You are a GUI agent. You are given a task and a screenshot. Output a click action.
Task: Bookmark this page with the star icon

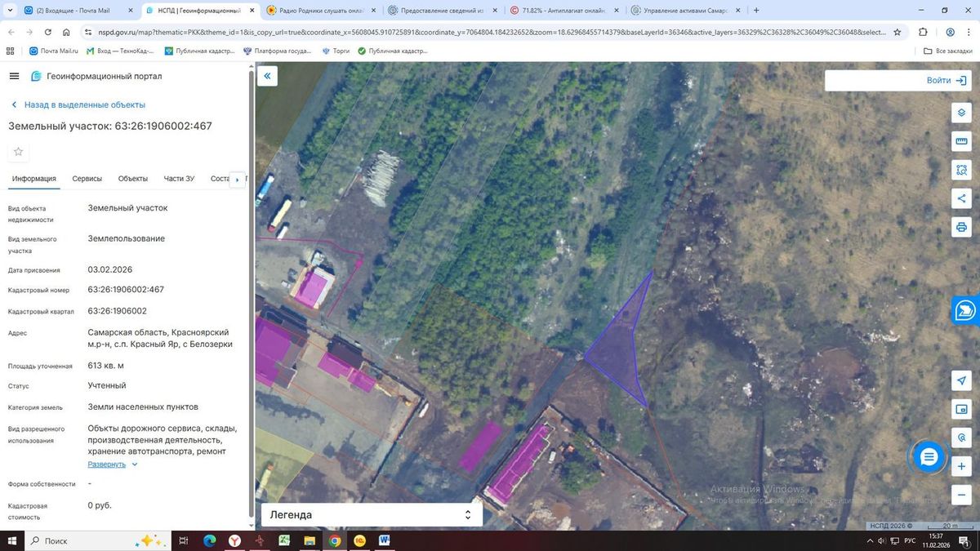click(897, 32)
